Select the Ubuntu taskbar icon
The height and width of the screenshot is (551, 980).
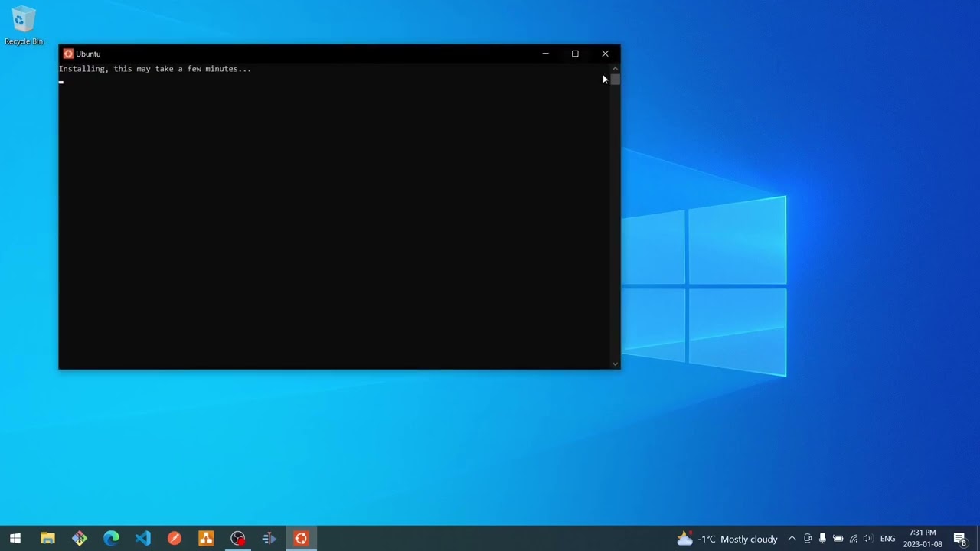pyautogui.click(x=301, y=539)
